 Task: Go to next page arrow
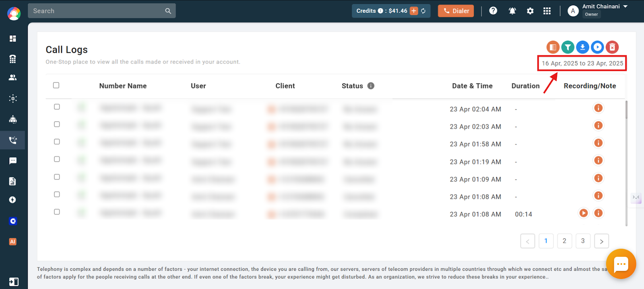coord(601,241)
